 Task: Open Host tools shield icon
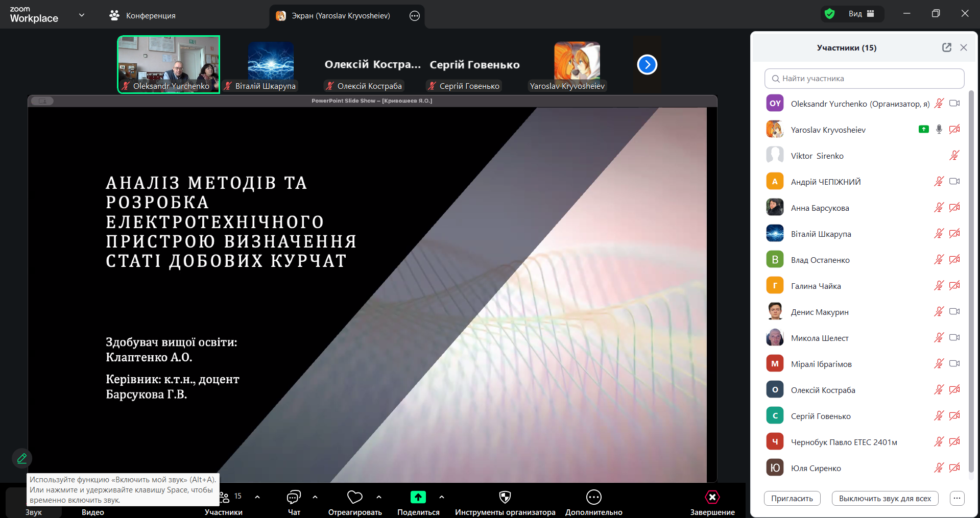(x=505, y=497)
